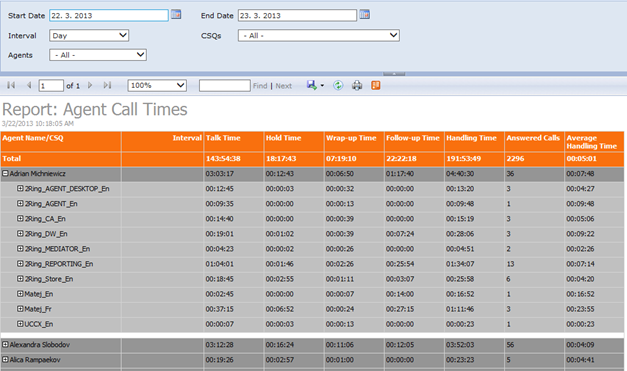Expand 2Ring_Store_En row
The height and width of the screenshot is (371, 627).
[20, 279]
